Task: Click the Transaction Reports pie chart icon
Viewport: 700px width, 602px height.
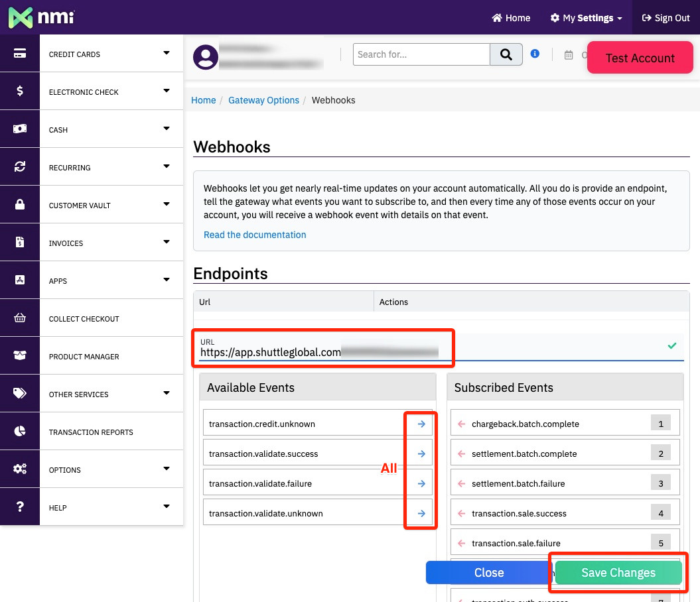Action: click(x=20, y=431)
